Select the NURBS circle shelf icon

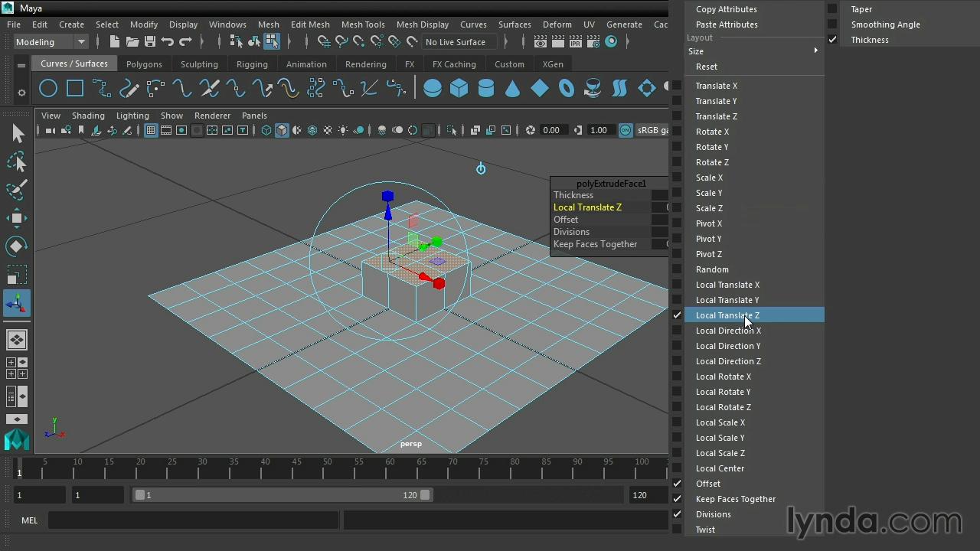point(48,89)
